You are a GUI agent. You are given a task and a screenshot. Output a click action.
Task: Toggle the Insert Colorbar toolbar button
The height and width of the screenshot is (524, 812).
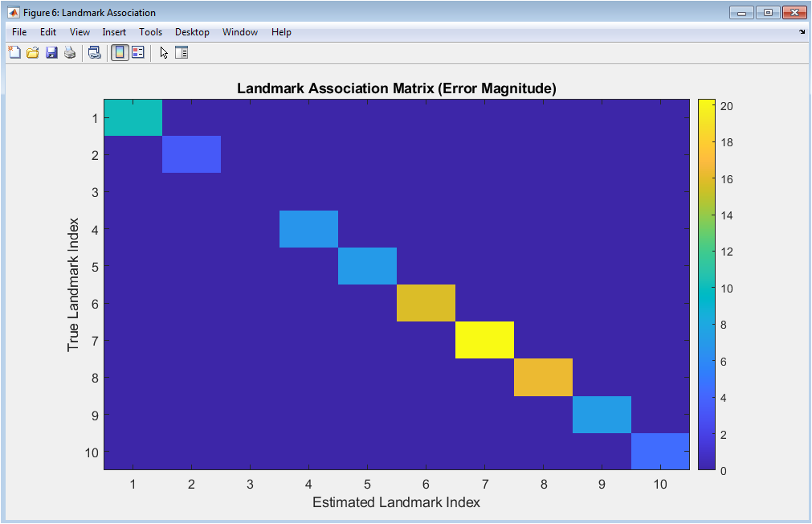(x=120, y=53)
